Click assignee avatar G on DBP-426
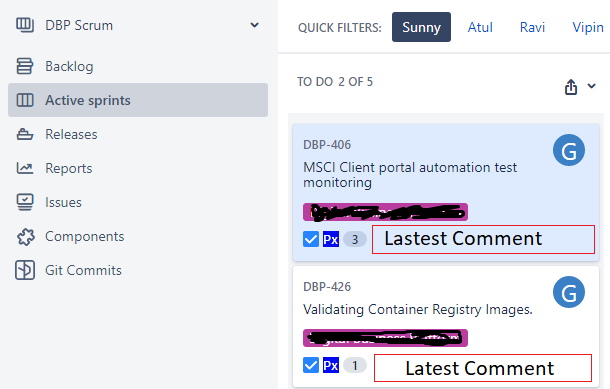This screenshot has width=610, height=389. pos(569,292)
